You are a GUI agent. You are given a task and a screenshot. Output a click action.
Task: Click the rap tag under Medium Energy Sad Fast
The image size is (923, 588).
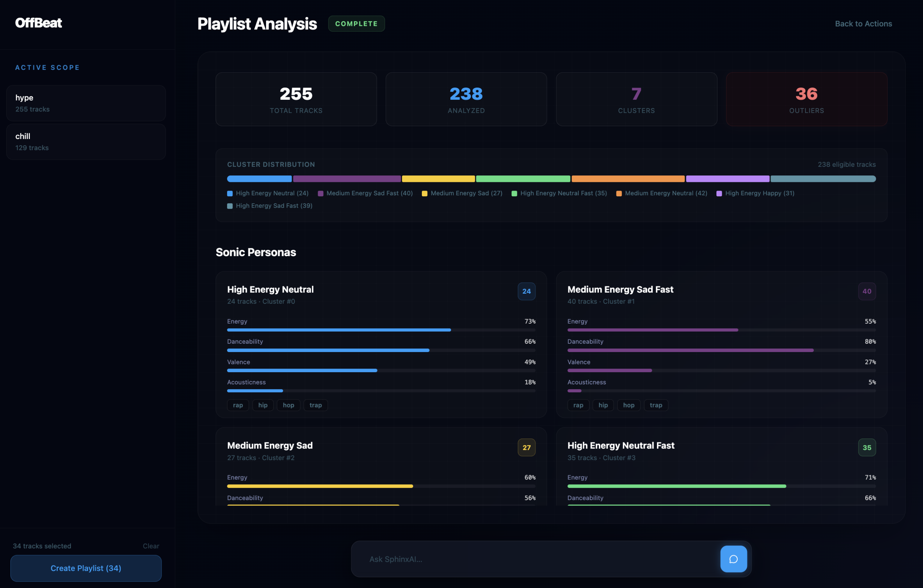point(578,405)
